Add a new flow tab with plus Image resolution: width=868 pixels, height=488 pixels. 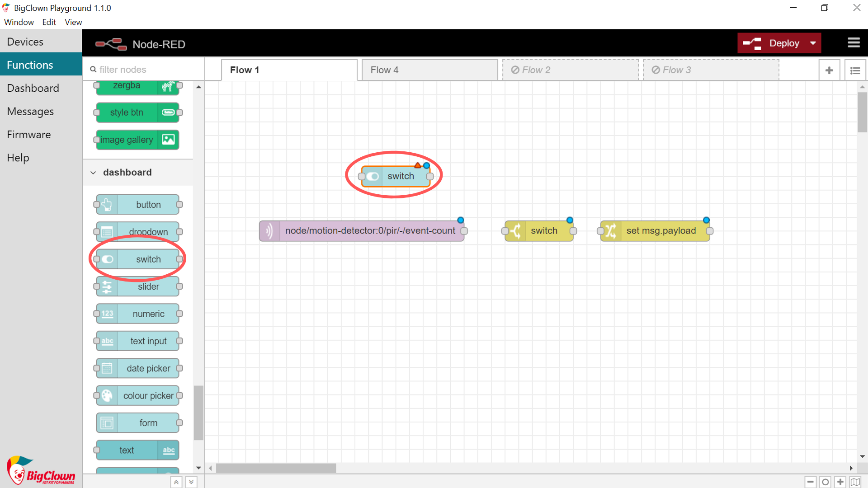tap(829, 70)
